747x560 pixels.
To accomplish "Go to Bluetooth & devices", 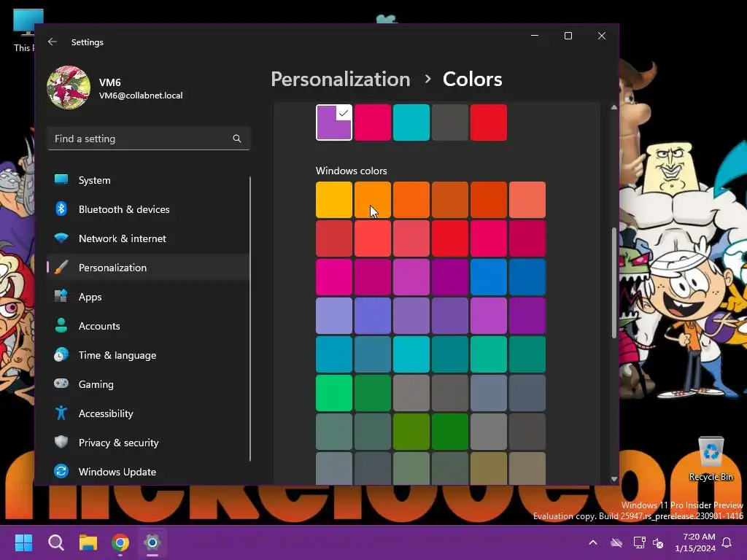I will click(148, 209).
